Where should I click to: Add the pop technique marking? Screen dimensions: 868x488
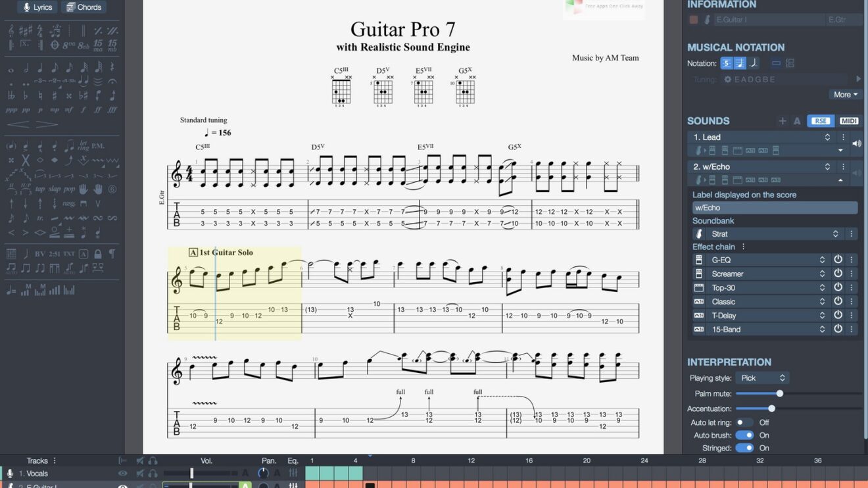(x=69, y=189)
